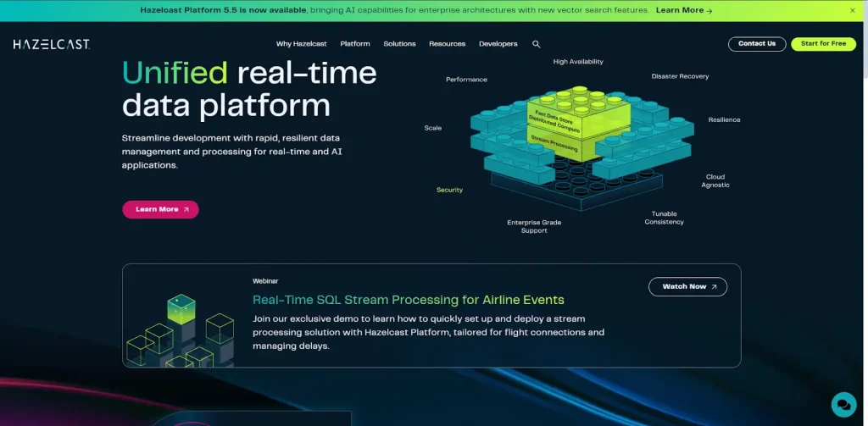Image resolution: width=868 pixels, height=426 pixels.
Task: Click the Watch Now button
Action: (x=687, y=286)
